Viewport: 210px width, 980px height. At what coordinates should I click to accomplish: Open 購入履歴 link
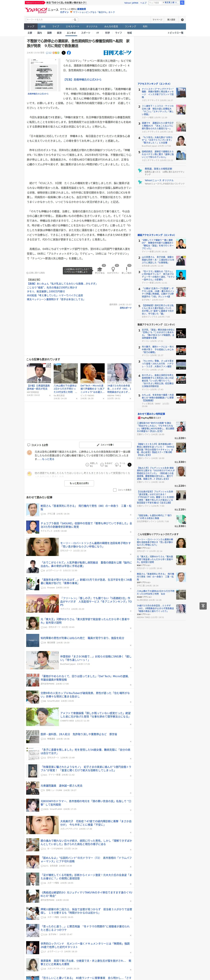point(171,20)
